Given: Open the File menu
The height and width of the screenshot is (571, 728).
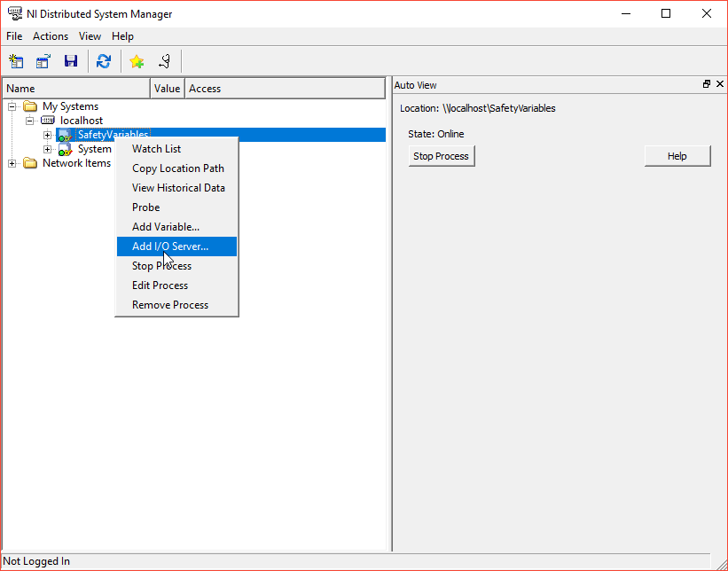Looking at the screenshot, I should tap(14, 36).
